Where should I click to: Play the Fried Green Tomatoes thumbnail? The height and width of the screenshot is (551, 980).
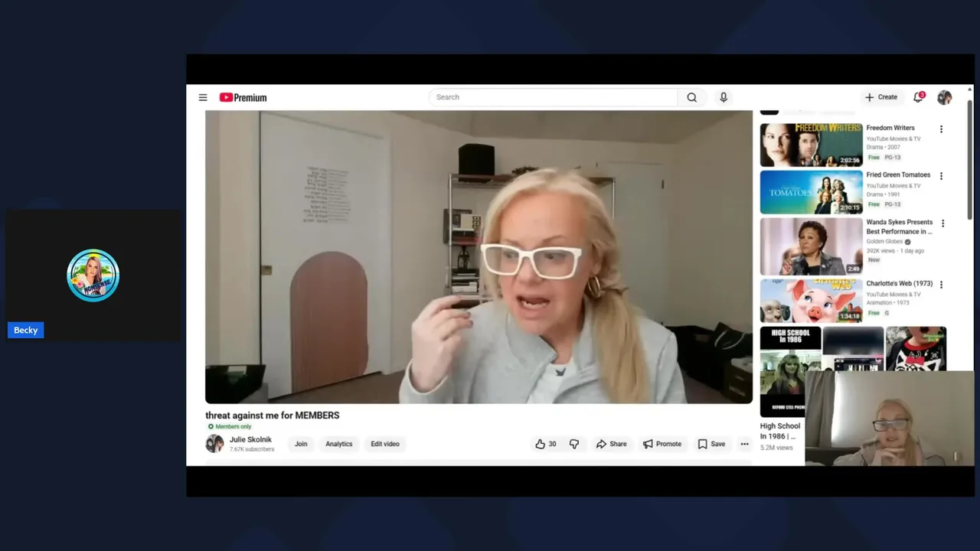coord(811,192)
